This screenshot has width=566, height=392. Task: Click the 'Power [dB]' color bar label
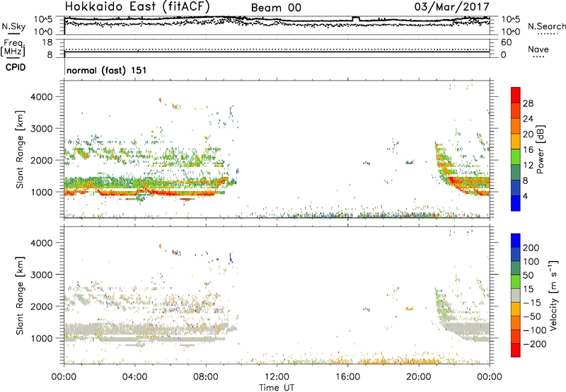click(541, 149)
